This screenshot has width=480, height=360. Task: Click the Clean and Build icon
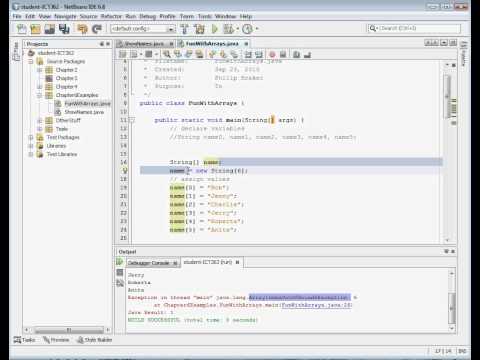click(199, 29)
